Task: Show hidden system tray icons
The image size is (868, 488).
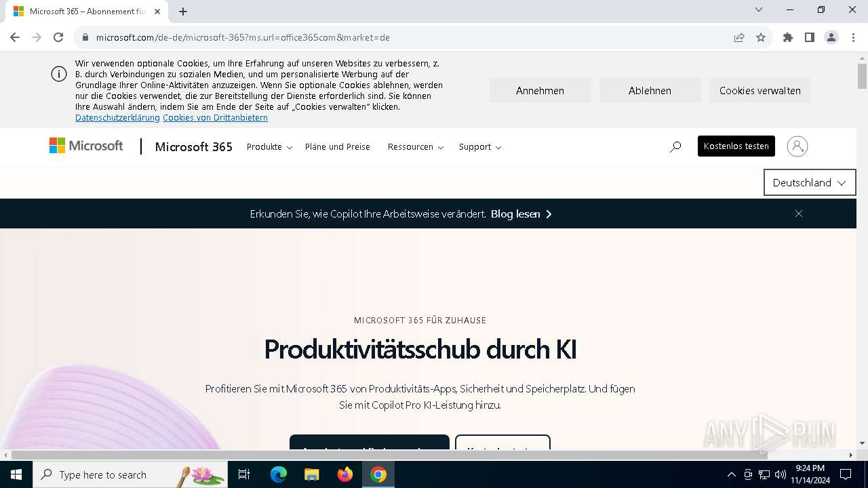Action: 731,474
